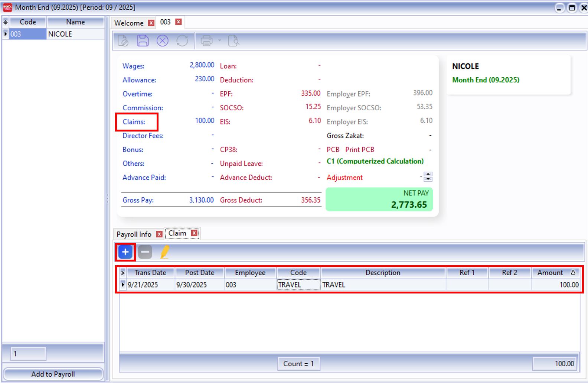588x383 pixels.
Task: Click the Director Fees link
Action: pos(143,136)
